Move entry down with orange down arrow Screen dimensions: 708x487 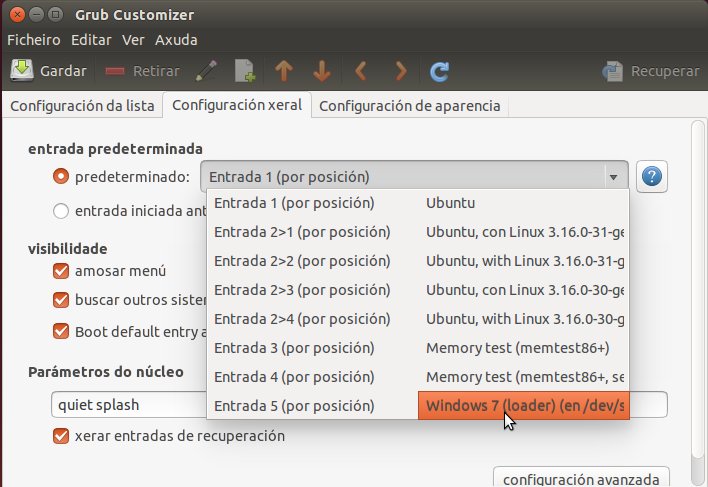[x=321, y=71]
